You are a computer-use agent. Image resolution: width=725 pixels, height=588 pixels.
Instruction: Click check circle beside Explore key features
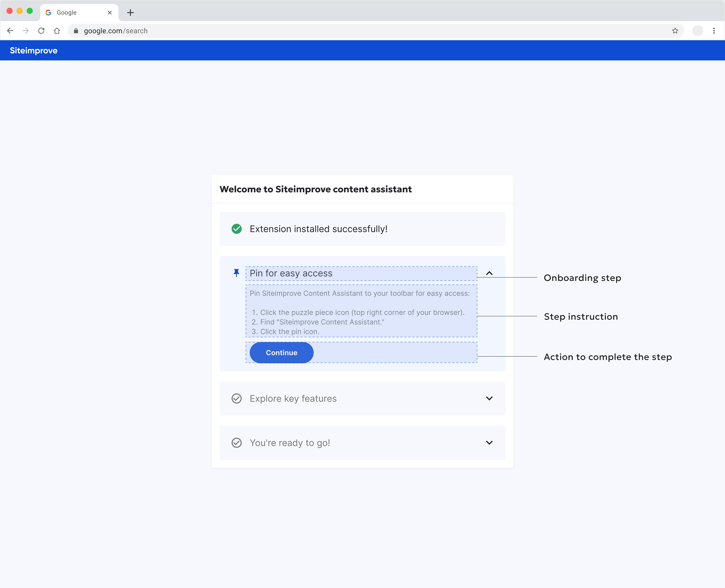tap(237, 398)
